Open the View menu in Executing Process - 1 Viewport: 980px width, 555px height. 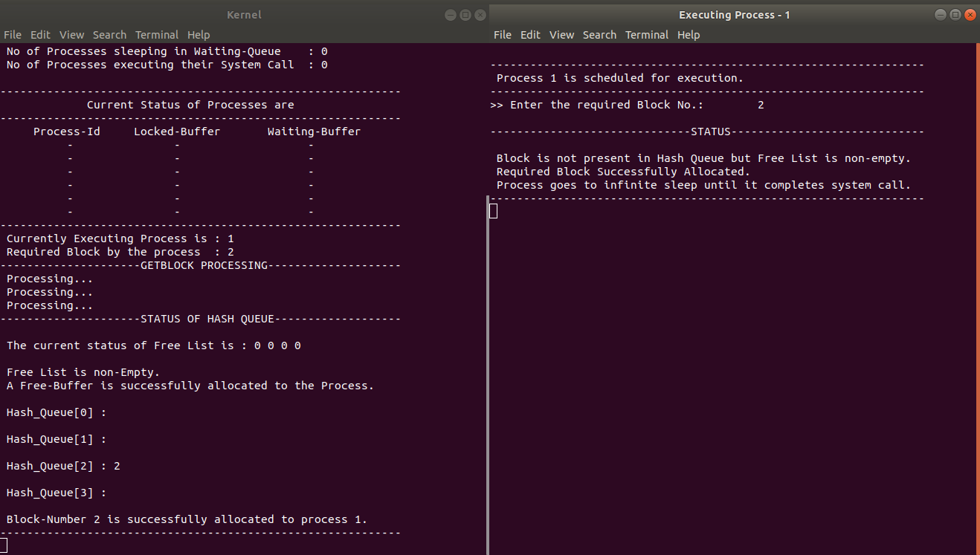click(x=561, y=34)
